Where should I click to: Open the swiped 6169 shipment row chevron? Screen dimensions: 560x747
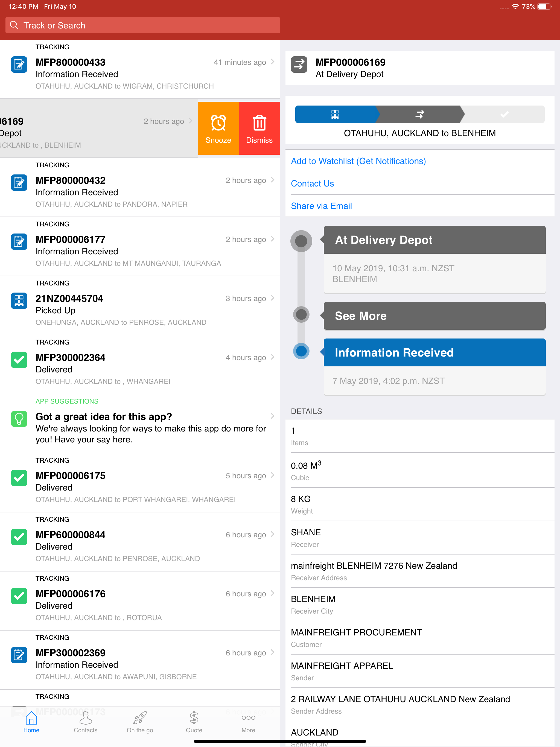tap(191, 121)
